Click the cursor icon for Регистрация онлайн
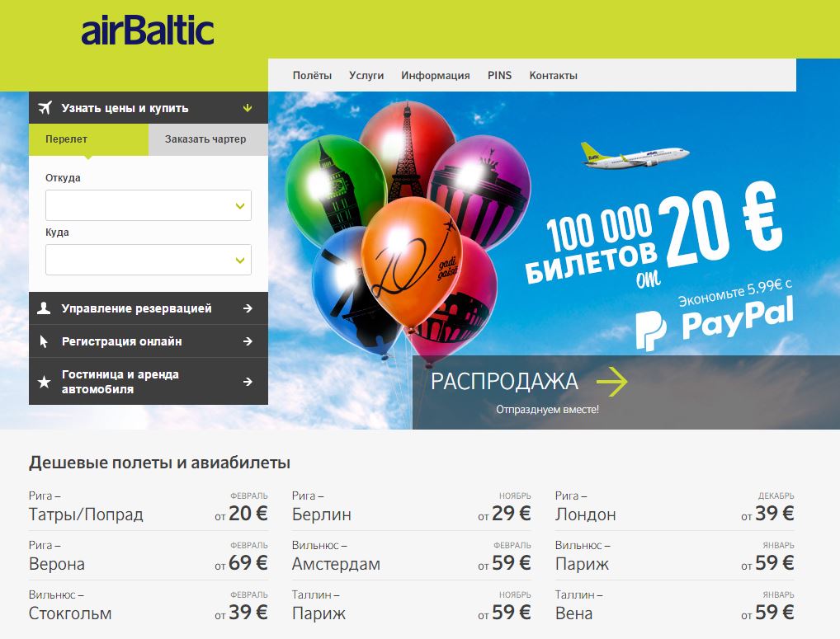Screen dimensions: 840x639 point(44,341)
